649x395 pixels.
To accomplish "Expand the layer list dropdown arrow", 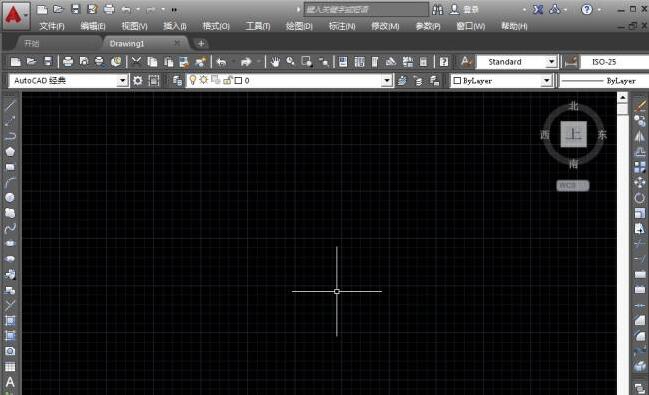I will 387,81.
